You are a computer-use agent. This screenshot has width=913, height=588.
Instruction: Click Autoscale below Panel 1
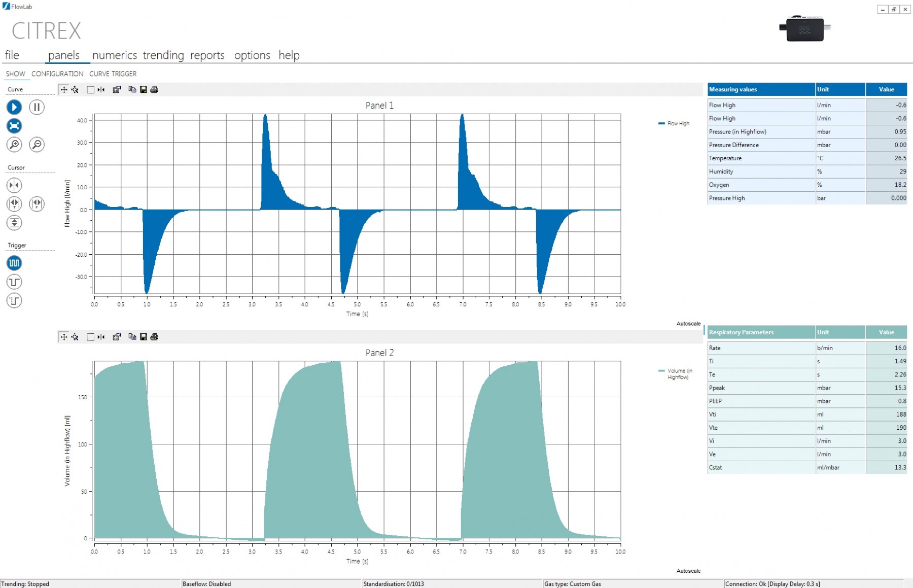coord(688,323)
